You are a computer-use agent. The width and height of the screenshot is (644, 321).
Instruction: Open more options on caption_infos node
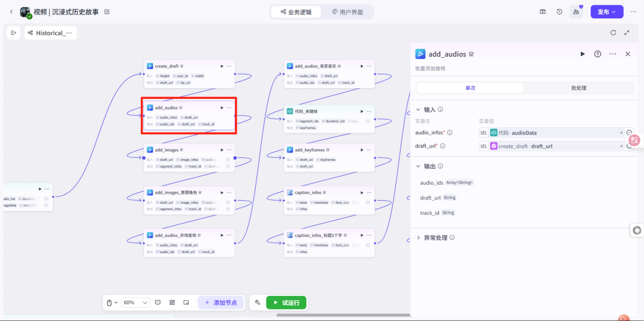(369, 192)
